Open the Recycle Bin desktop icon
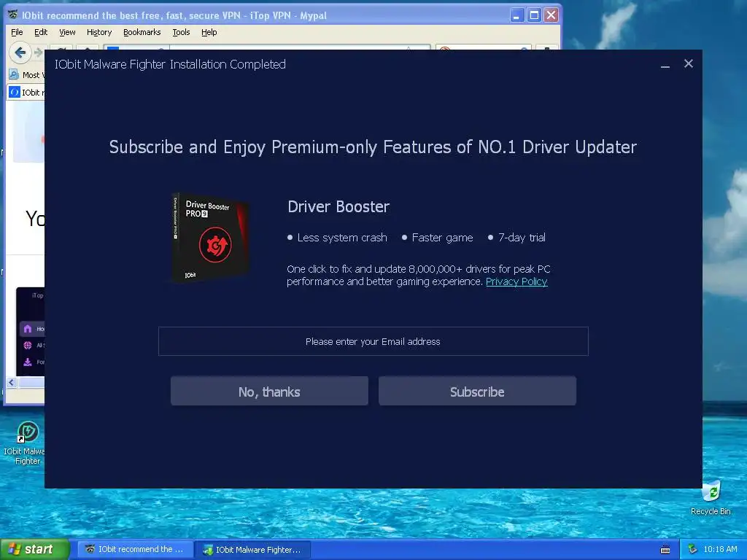Screen dimensions: 747x560 pyautogui.click(x=711, y=497)
